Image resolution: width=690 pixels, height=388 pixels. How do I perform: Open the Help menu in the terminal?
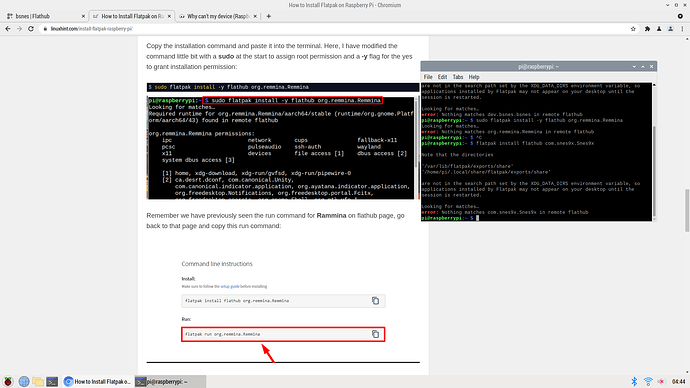pyautogui.click(x=473, y=77)
